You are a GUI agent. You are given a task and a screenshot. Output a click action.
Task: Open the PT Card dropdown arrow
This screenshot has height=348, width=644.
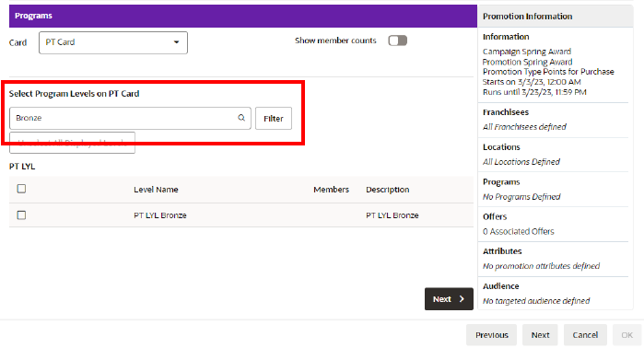[x=176, y=42]
